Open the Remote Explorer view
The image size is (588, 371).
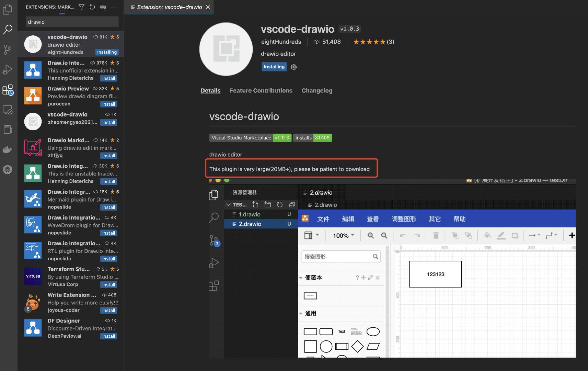point(8,110)
